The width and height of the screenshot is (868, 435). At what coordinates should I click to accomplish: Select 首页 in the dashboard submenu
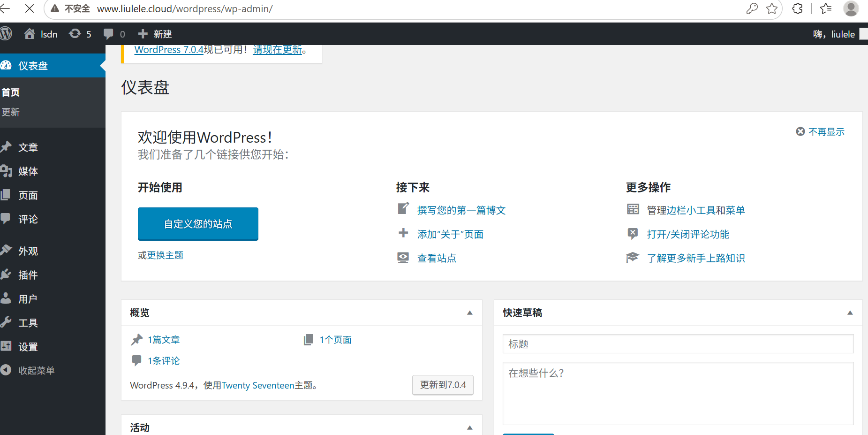[x=10, y=92]
